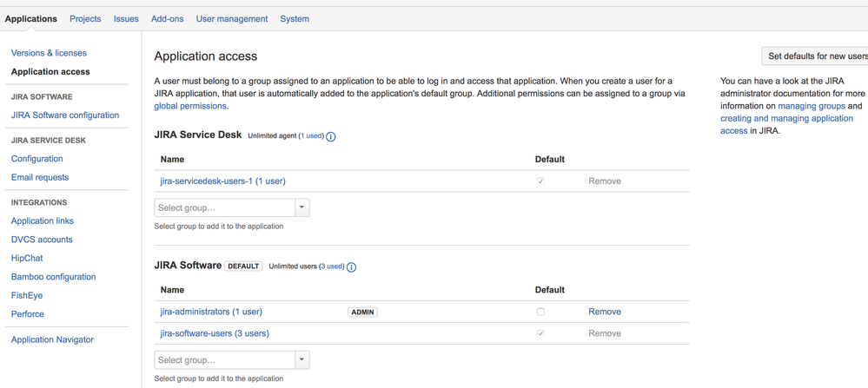Open the managing groups documentation link
868x388 pixels.
pyautogui.click(x=812, y=106)
